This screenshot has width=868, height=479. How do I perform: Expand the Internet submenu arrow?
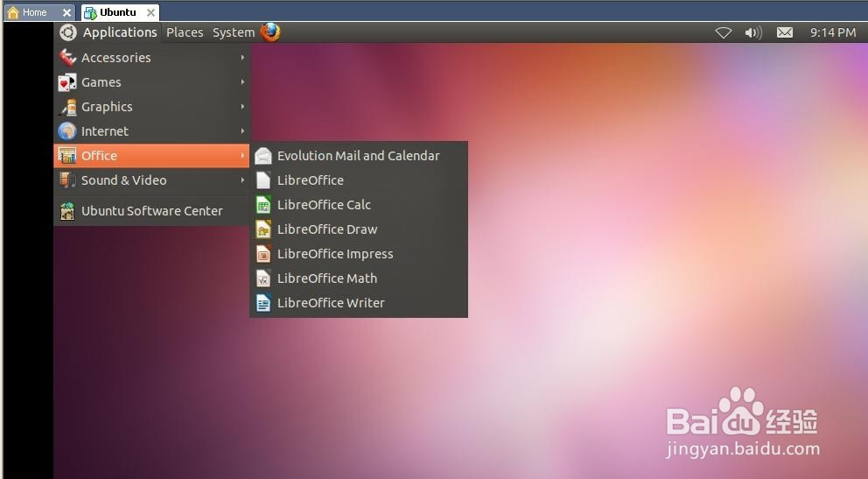(x=242, y=131)
